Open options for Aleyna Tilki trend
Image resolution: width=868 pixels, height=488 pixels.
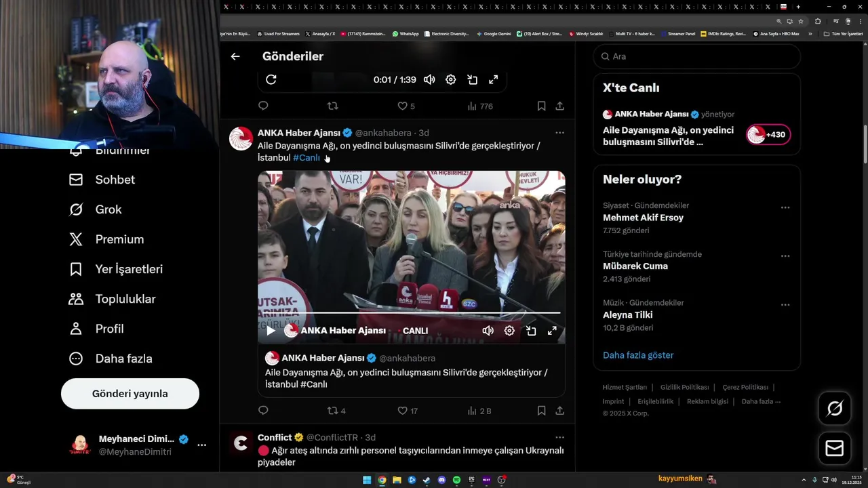click(x=785, y=304)
